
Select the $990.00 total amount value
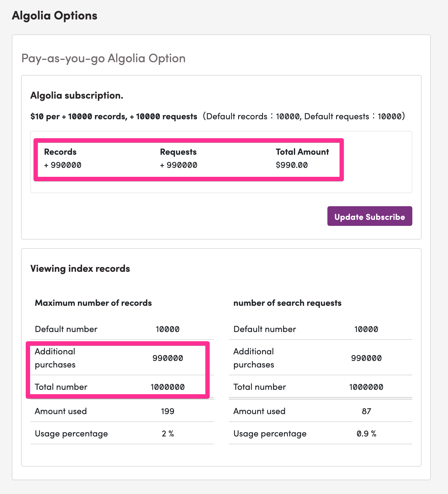tap(292, 165)
